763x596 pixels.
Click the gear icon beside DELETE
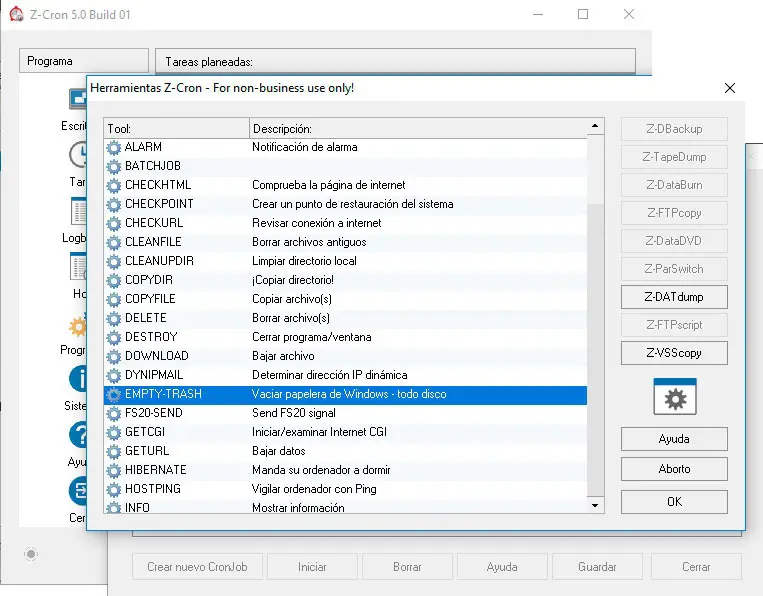tap(113, 318)
